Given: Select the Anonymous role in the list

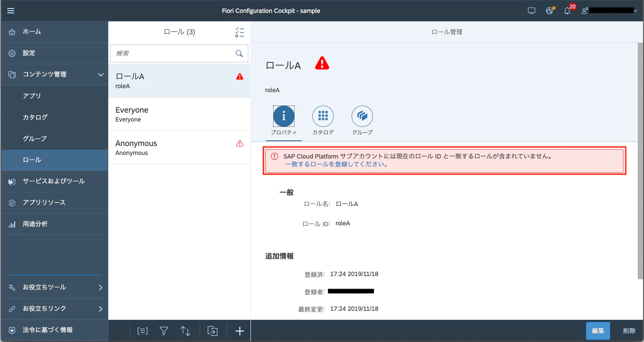Looking at the screenshot, I should (x=179, y=147).
